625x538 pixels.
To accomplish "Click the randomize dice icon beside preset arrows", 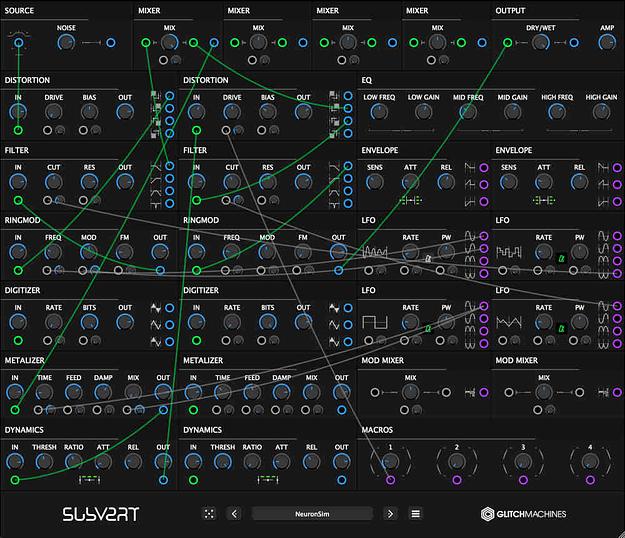I will coord(209,514).
